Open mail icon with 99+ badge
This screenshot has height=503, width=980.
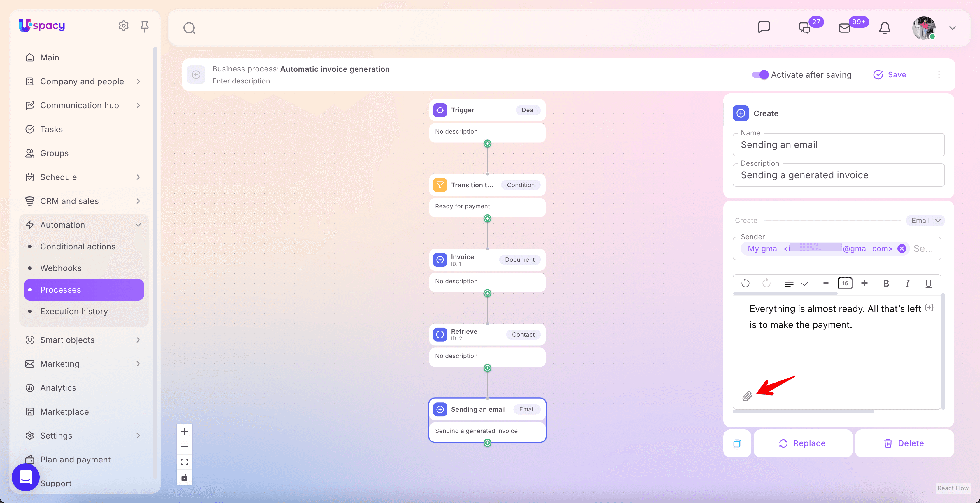click(845, 28)
